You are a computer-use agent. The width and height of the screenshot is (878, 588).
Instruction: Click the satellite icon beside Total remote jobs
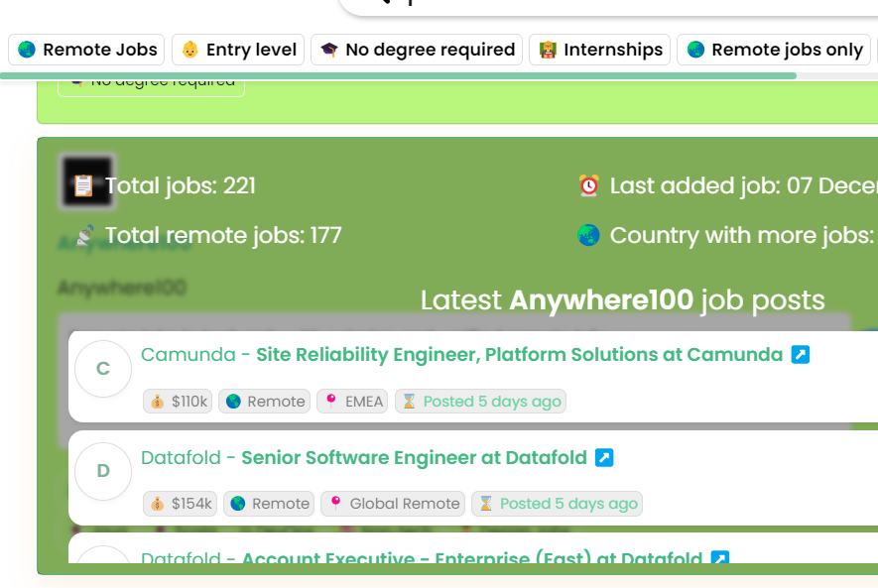coord(84,236)
